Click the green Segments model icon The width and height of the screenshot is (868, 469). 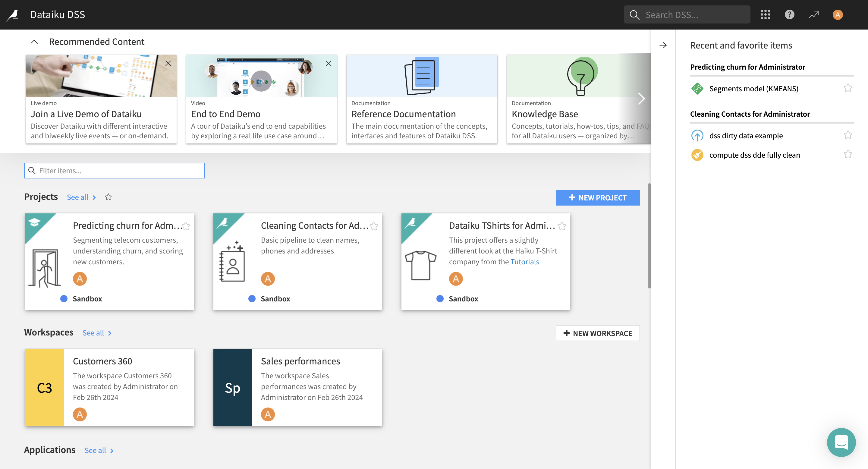pyautogui.click(x=697, y=89)
